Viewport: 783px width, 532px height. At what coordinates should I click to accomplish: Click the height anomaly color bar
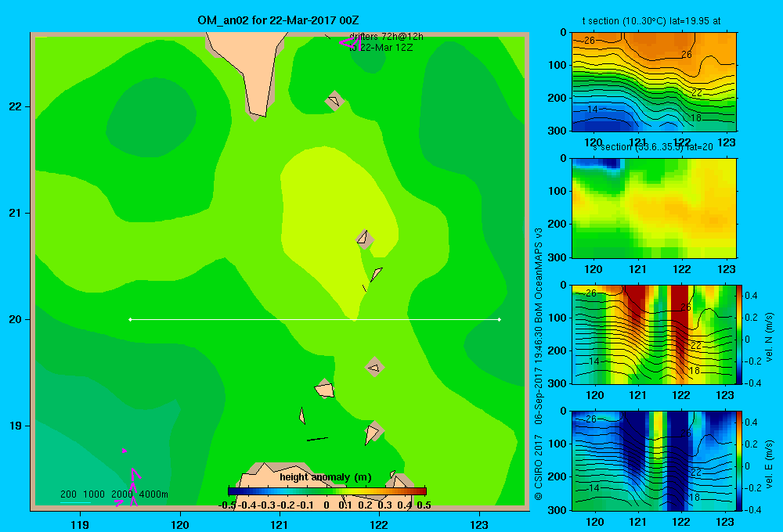coord(327,491)
